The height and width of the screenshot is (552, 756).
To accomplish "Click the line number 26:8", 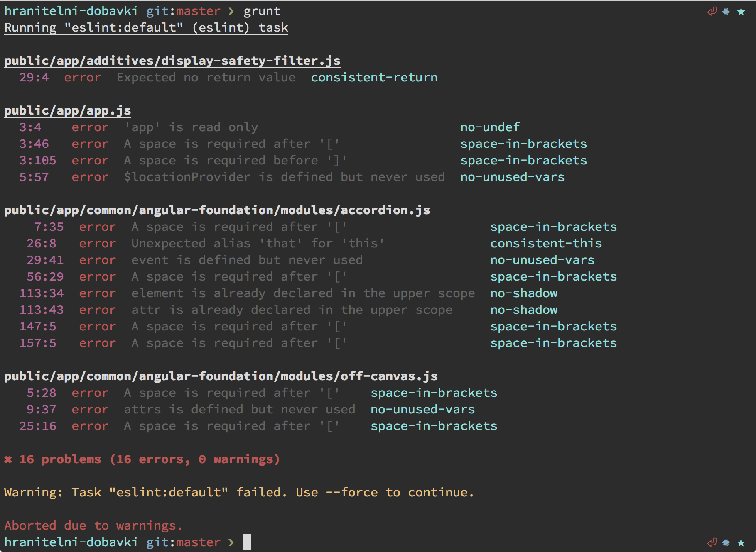I will point(42,244).
